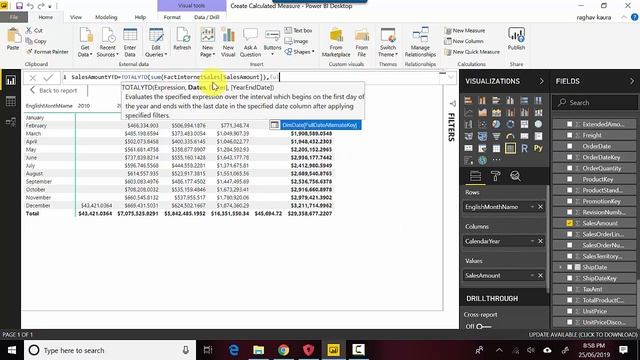Select the Pie chart visual icon
The image size is (640, 360).
point(496,124)
